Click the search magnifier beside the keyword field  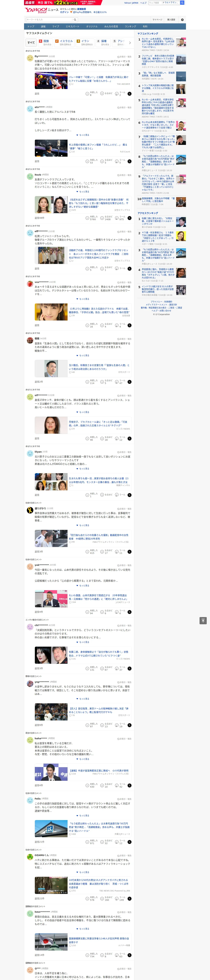(x=75, y=20)
